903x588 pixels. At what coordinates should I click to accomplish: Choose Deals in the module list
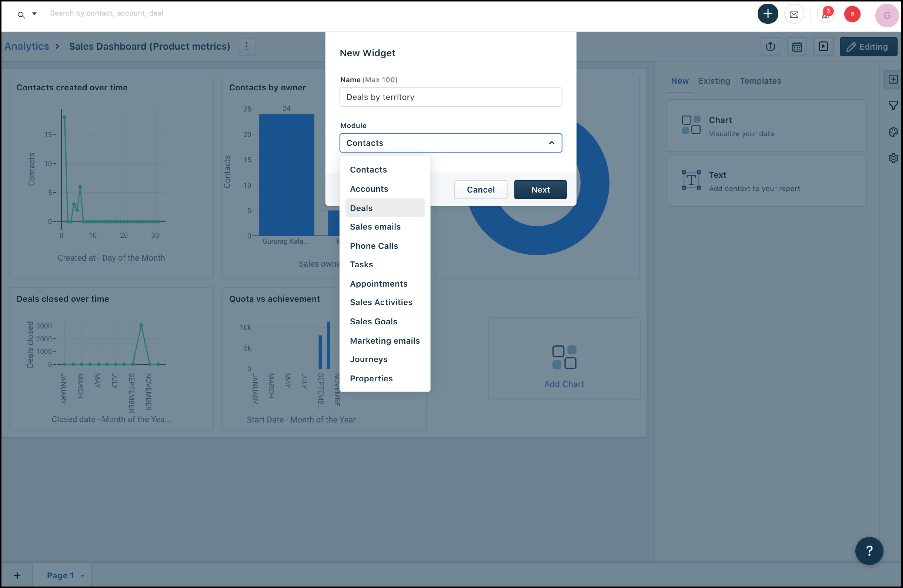pyautogui.click(x=385, y=208)
